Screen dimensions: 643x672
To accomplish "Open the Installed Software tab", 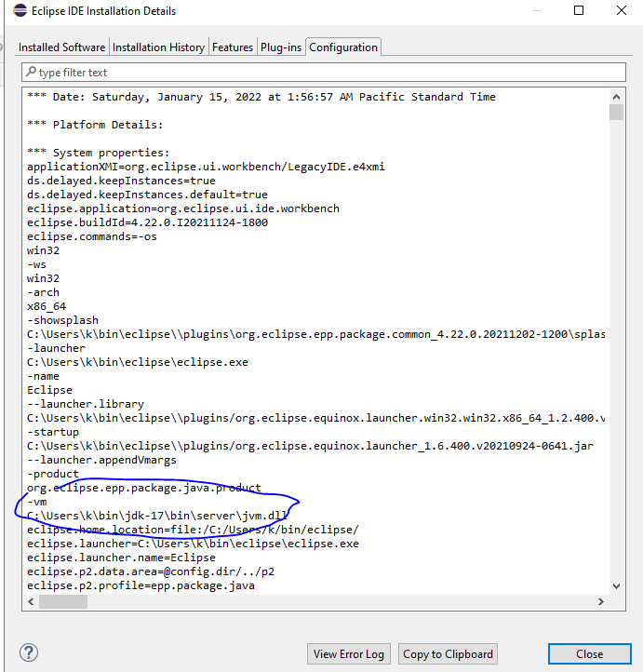I will pyautogui.click(x=61, y=47).
